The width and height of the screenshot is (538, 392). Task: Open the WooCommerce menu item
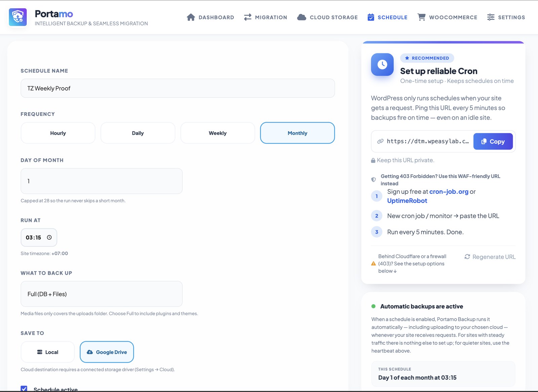pyautogui.click(x=447, y=17)
